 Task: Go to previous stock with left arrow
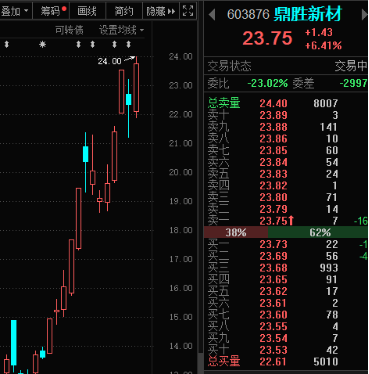pyautogui.click(x=211, y=14)
